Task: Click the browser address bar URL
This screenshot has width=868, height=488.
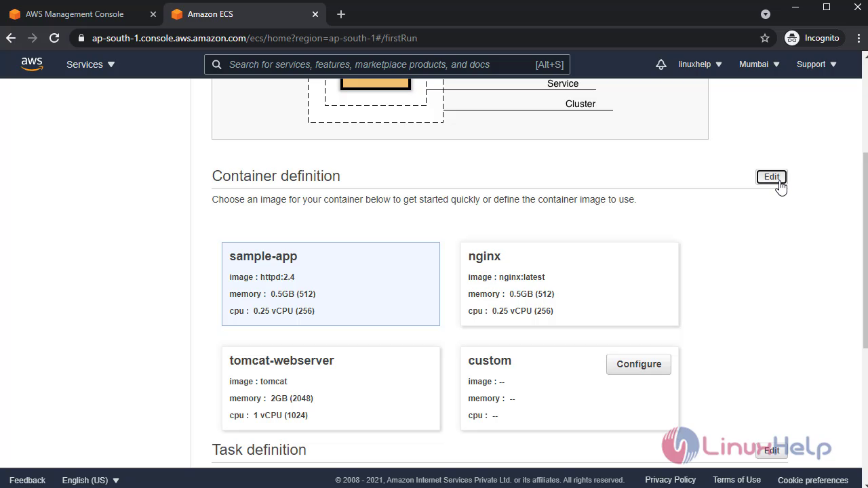Action: [254, 38]
